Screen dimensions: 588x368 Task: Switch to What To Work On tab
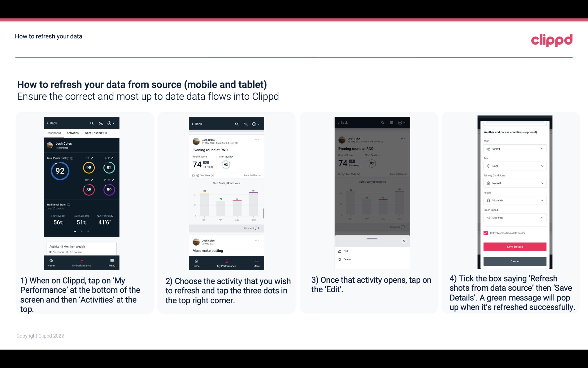point(94,133)
